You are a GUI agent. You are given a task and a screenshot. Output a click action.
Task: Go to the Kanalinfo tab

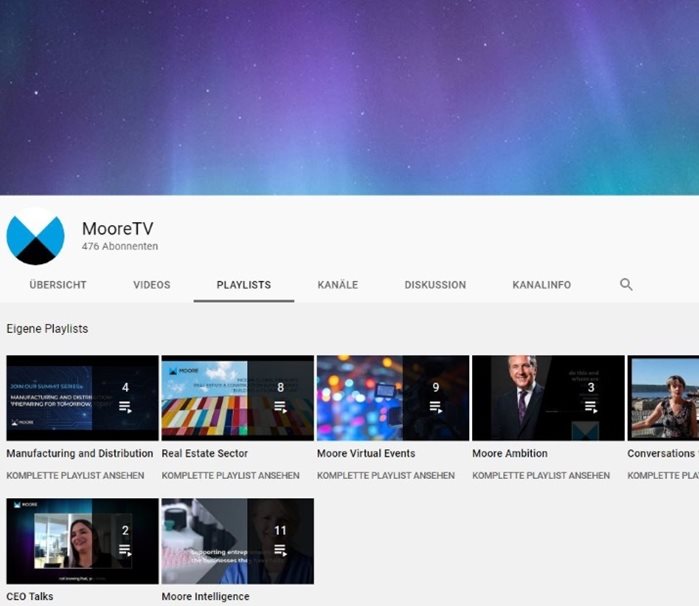[542, 284]
